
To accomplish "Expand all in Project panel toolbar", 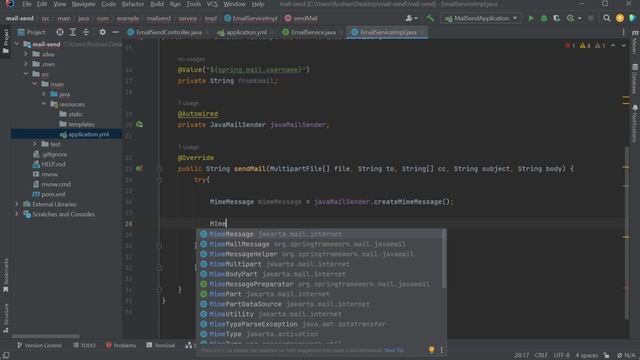I will 73,32.
